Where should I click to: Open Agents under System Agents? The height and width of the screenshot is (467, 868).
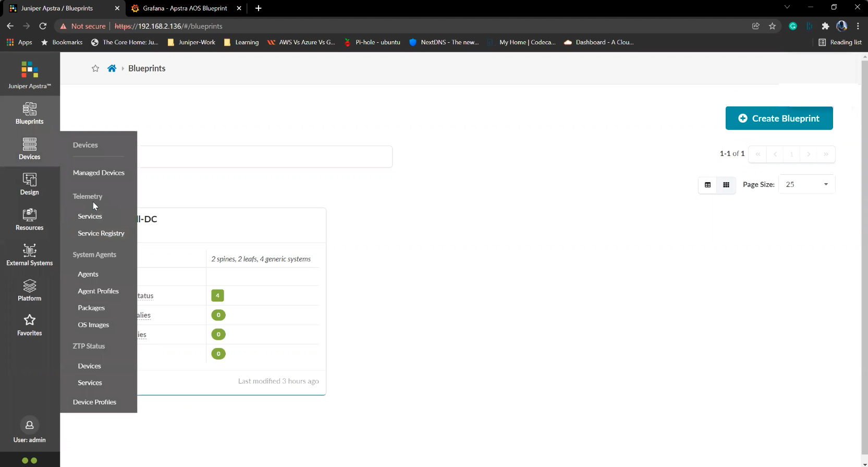click(x=88, y=274)
